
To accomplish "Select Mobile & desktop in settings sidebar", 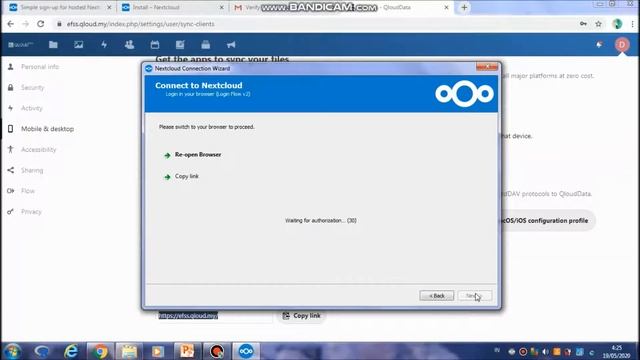I will pyautogui.click(x=47, y=129).
